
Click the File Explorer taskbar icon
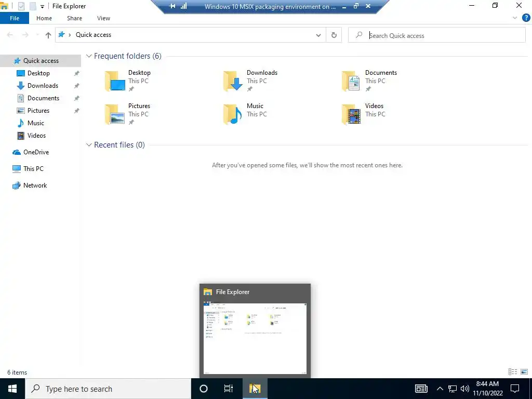(x=255, y=389)
